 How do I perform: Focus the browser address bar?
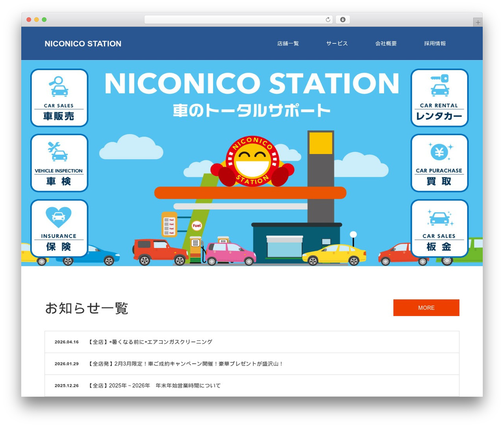click(238, 20)
